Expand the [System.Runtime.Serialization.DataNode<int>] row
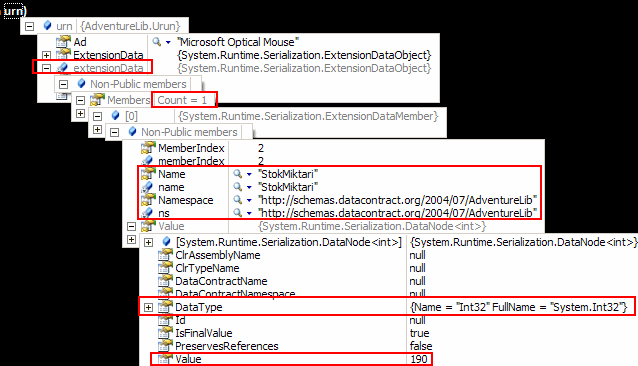The height and width of the screenshot is (366, 638). coord(149,242)
